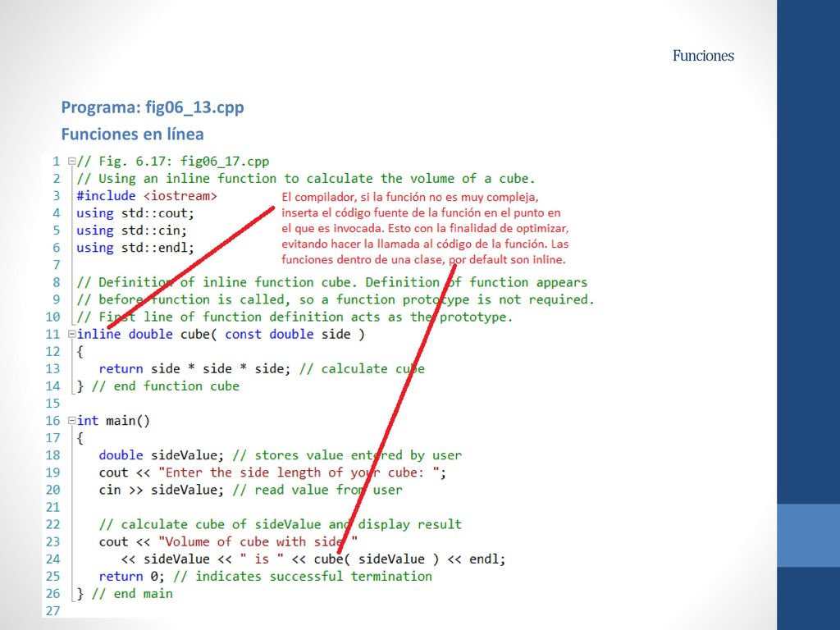Click the 'inline' keyword on line 11
The width and height of the screenshot is (840, 630).
[98, 335]
